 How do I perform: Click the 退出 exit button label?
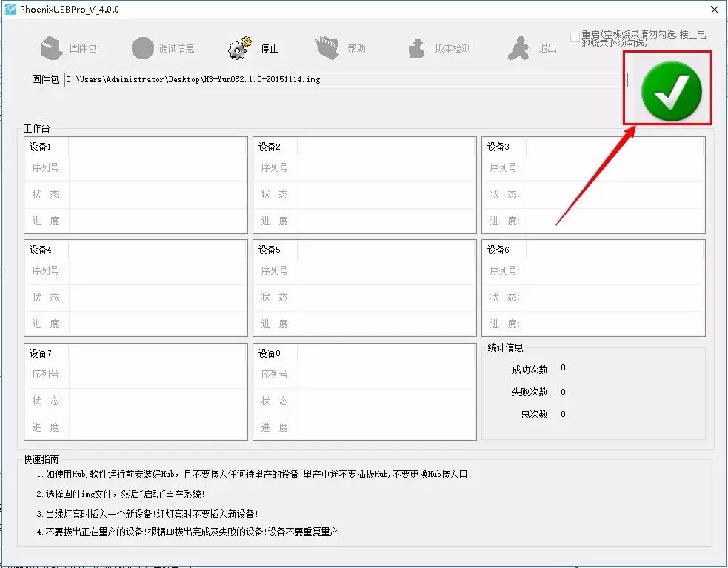coord(548,49)
